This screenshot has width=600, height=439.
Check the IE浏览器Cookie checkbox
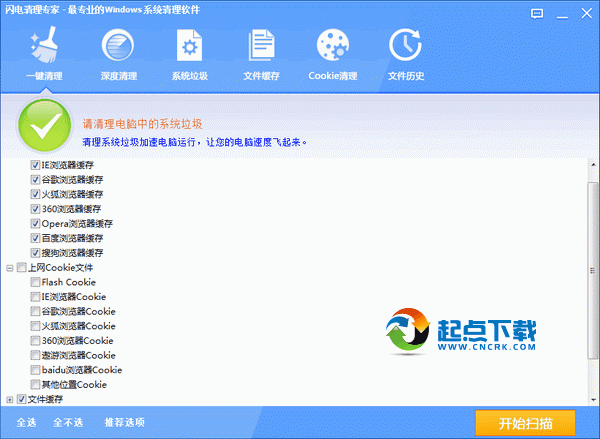click(x=35, y=297)
